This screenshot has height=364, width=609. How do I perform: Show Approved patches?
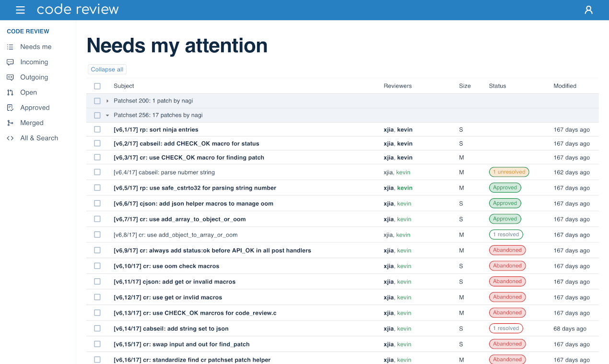click(35, 108)
